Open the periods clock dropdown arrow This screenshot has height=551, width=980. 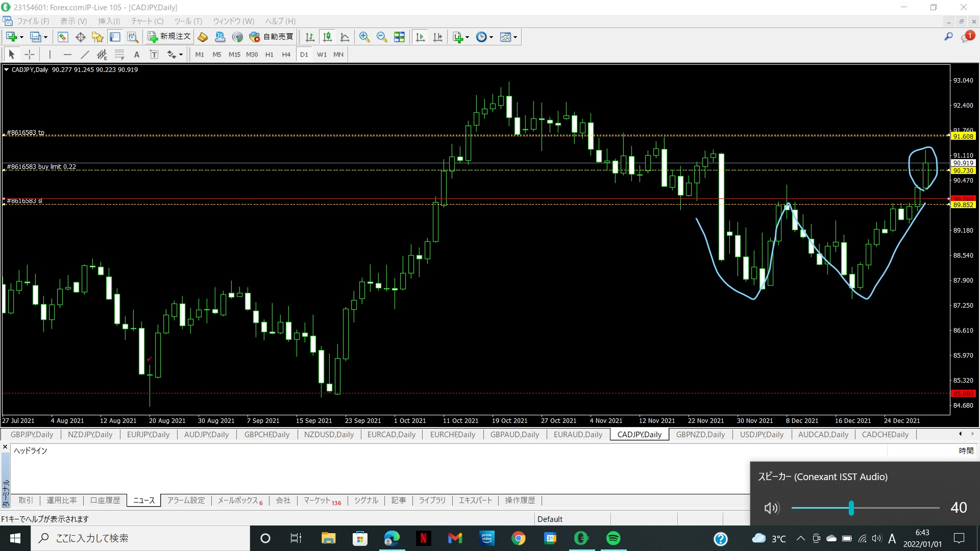(x=491, y=37)
